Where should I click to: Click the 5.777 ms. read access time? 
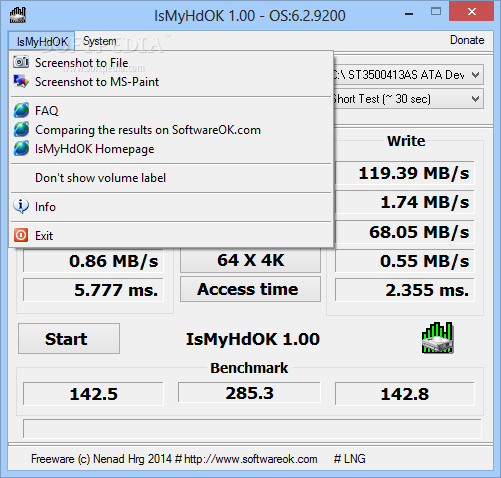[93, 290]
